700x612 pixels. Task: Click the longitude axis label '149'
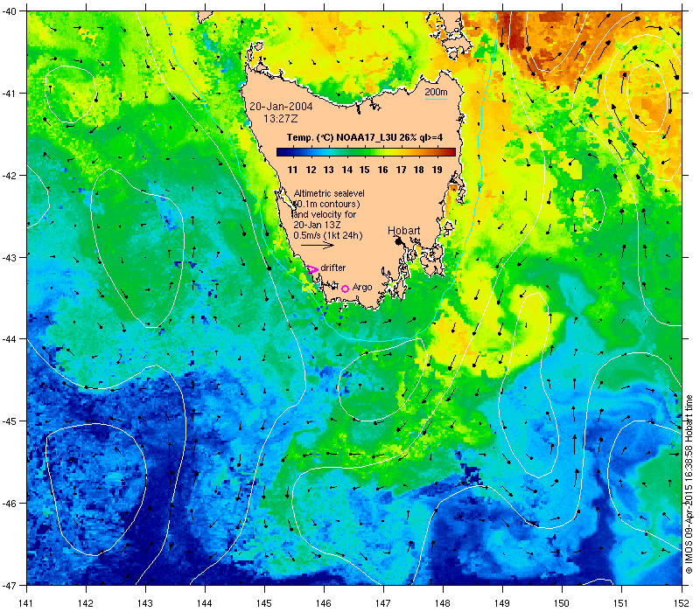[x=502, y=603]
